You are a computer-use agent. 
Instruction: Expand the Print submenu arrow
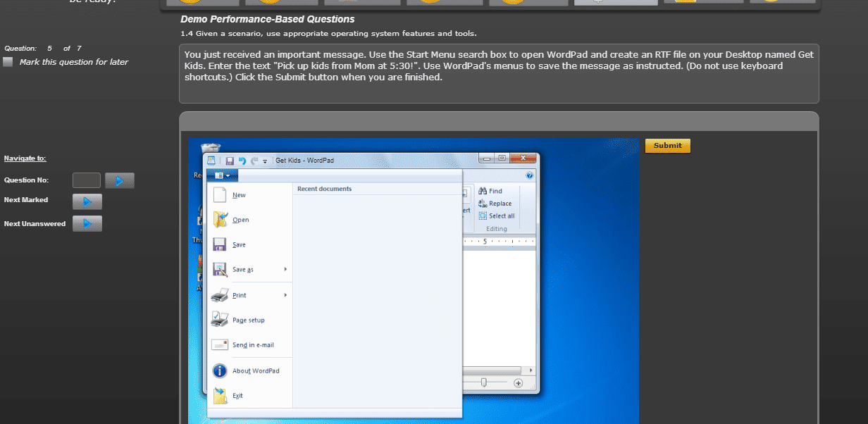point(285,295)
